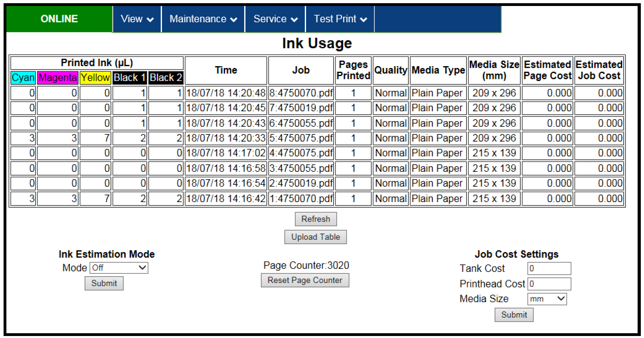Viewport: 644px width, 338px height.
Task: Click the Tank Cost label
Action: click(482, 269)
